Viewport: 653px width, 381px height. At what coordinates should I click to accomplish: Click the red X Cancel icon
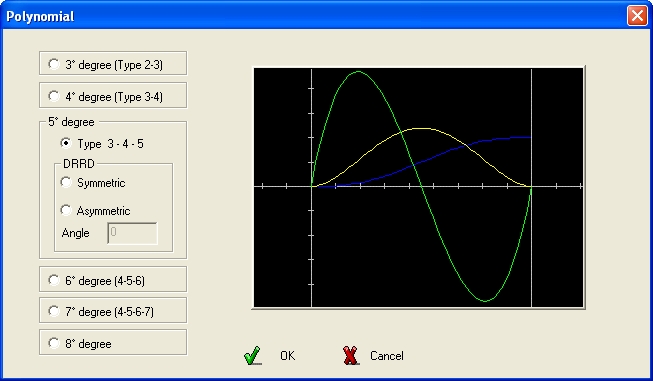click(x=351, y=356)
